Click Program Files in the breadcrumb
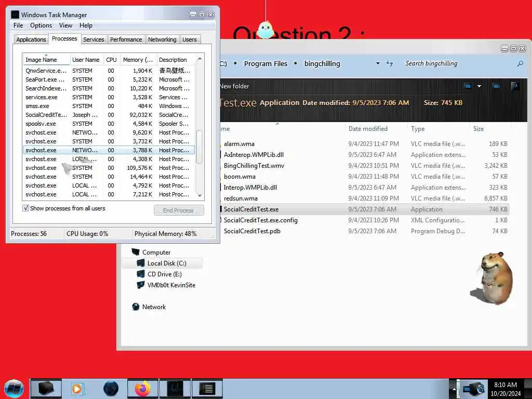Screen dimensions: 532x399 (x=265, y=63)
